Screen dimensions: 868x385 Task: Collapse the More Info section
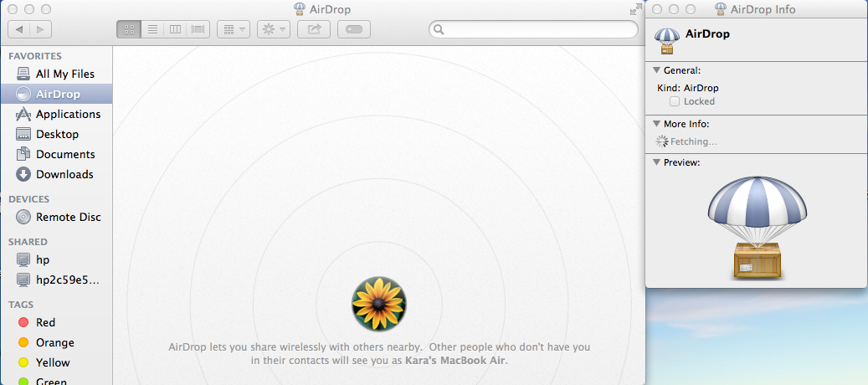[656, 124]
